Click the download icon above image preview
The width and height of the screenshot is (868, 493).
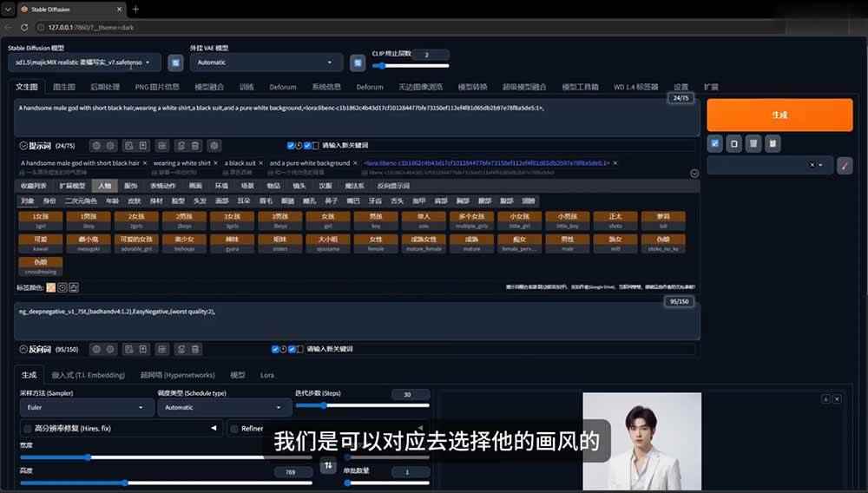[x=825, y=399]
